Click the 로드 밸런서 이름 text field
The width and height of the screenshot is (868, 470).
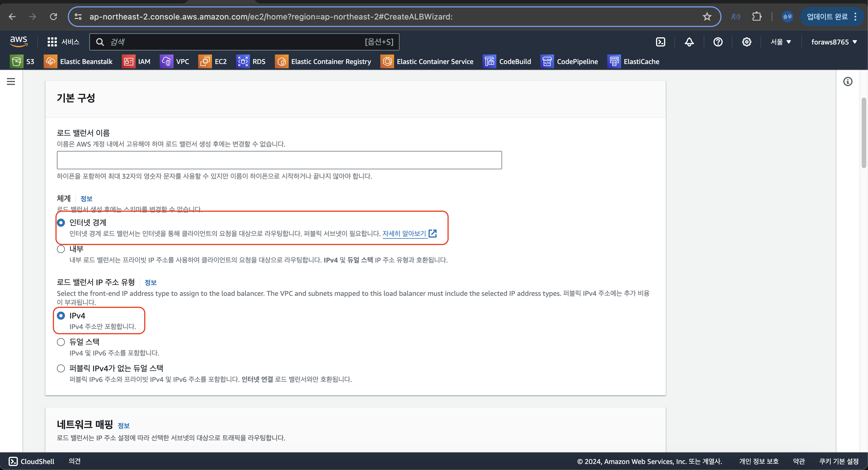click(279, 160)
